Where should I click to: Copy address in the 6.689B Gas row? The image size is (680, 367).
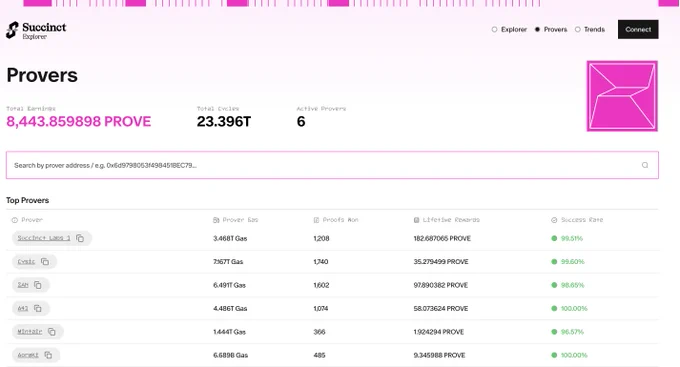48,355
